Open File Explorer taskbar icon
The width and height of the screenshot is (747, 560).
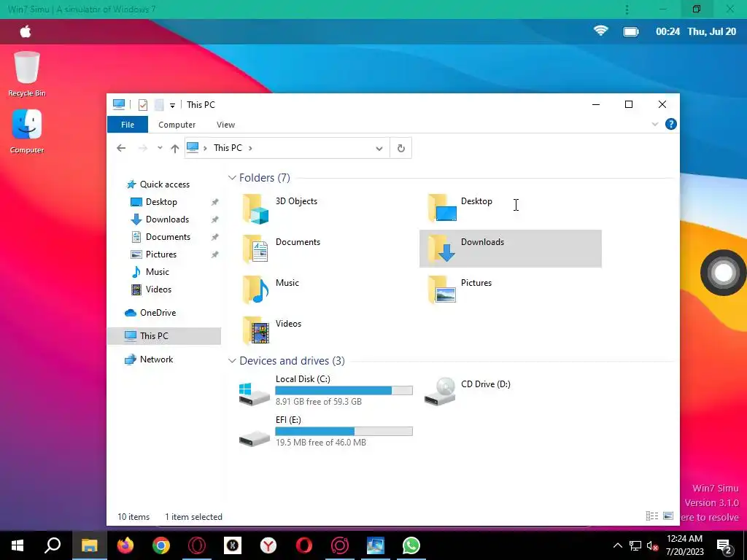tap(90, 545)
